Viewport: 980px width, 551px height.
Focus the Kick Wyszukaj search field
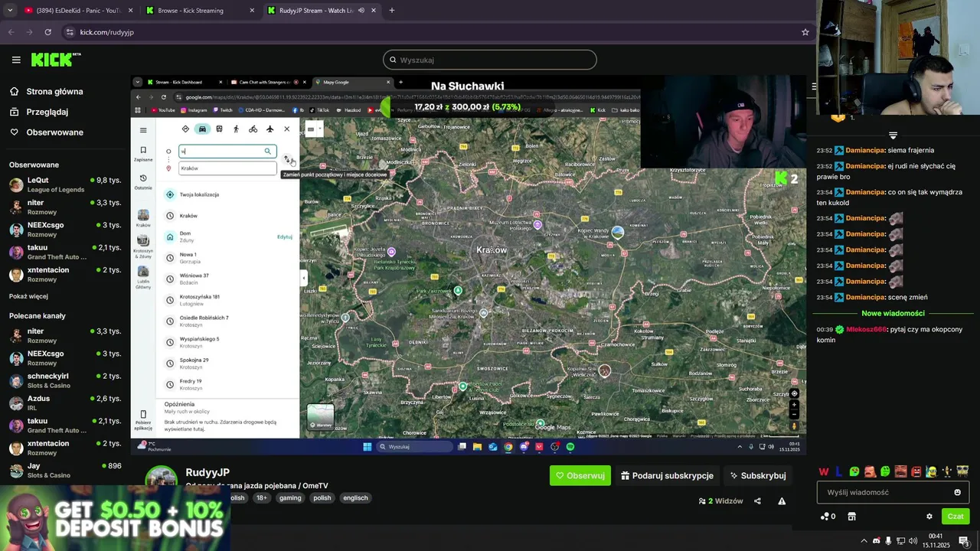click(490, 60)
